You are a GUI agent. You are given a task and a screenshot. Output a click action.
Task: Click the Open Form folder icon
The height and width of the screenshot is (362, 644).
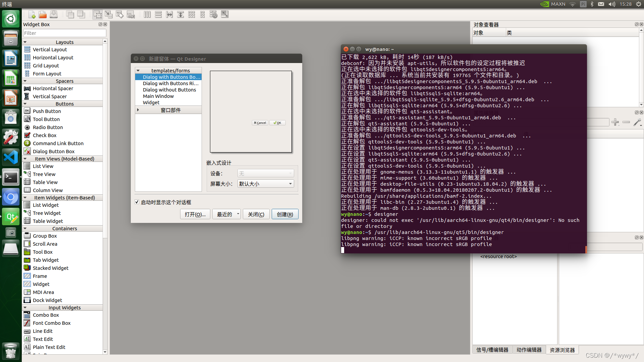43,14
